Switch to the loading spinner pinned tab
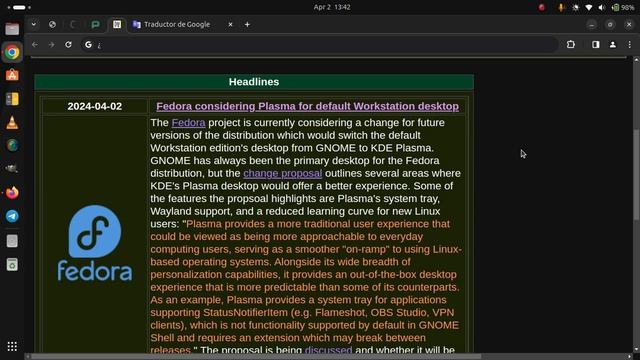Screen dimensions: 640x360 [73, 24]
